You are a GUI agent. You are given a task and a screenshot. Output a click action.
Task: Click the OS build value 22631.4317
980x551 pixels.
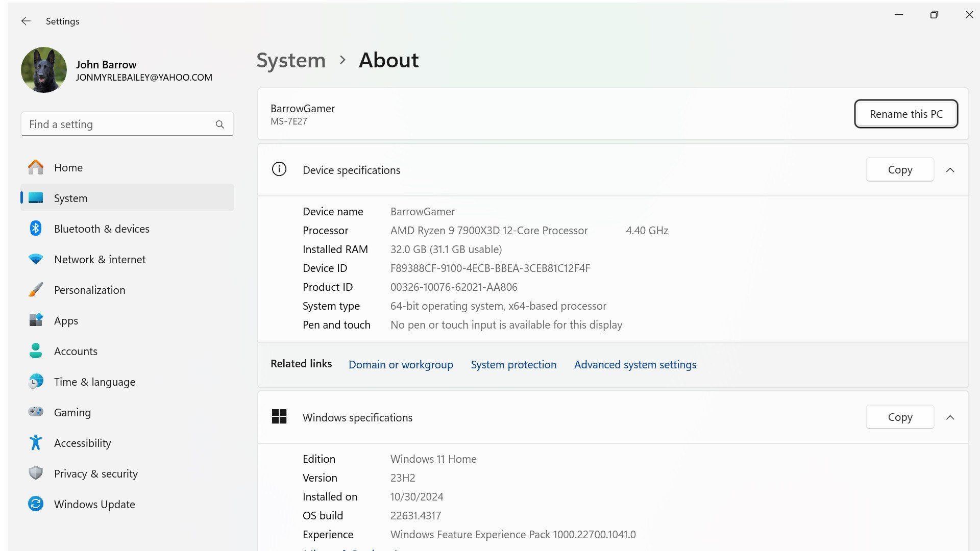415,516
